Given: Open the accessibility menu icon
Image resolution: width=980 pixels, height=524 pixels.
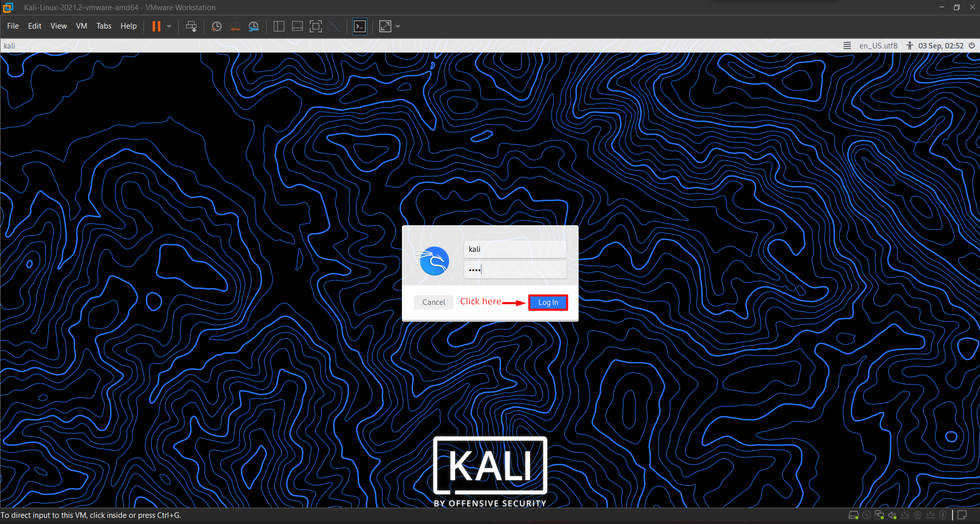Looking at the screenshot, I should click(x=910, y=45).
